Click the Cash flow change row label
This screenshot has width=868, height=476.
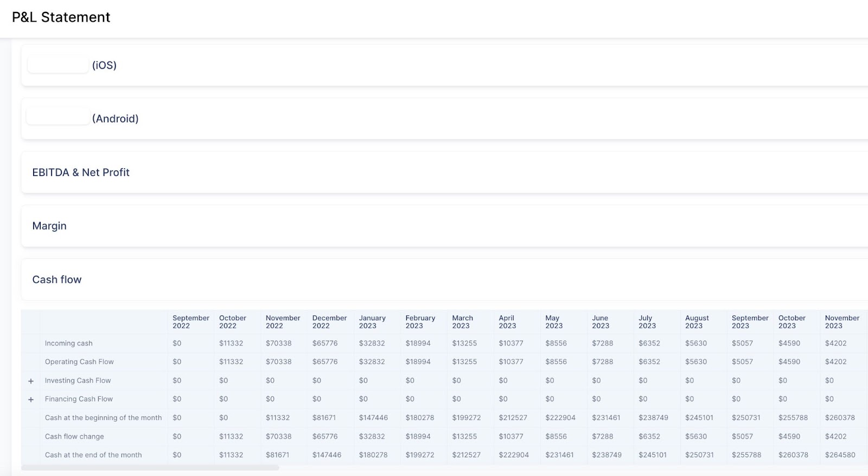pos(74,436)
